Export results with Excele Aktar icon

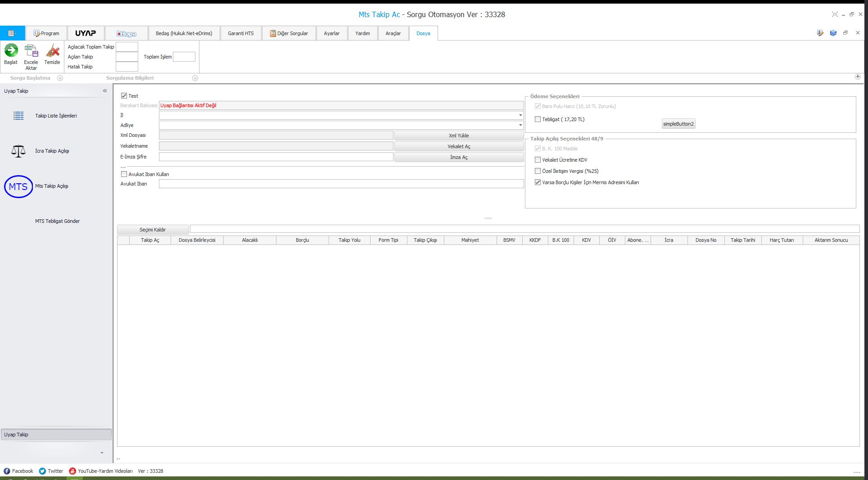click(31, 50)
